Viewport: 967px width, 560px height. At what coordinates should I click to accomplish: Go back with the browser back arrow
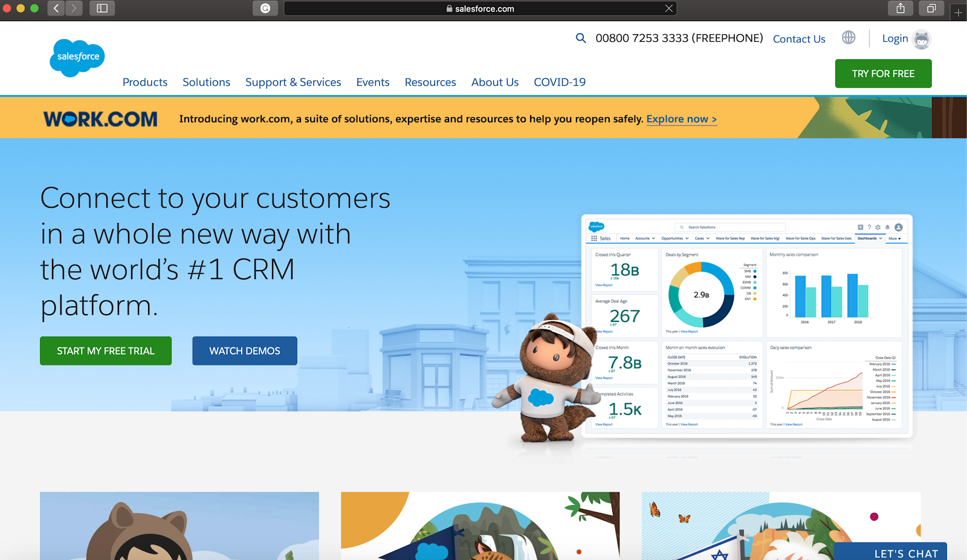[56, 8]
